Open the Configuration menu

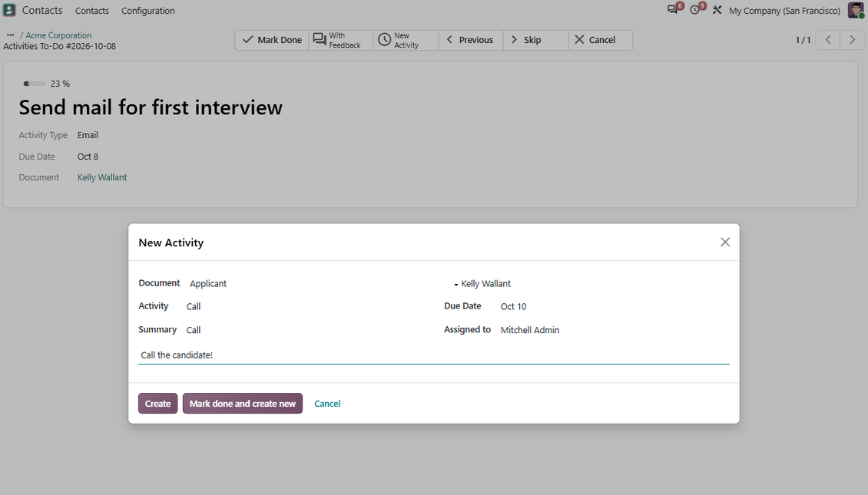(147, 11)
